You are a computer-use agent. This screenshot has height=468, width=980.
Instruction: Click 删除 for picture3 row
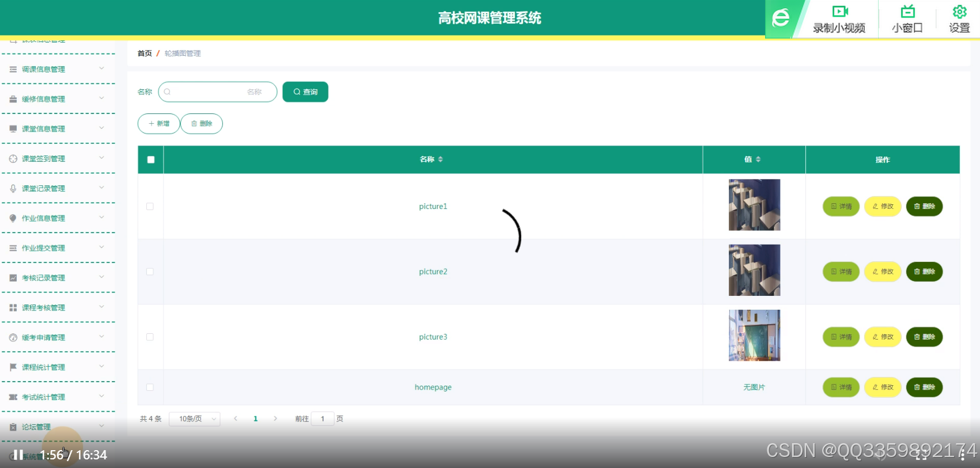924,337
